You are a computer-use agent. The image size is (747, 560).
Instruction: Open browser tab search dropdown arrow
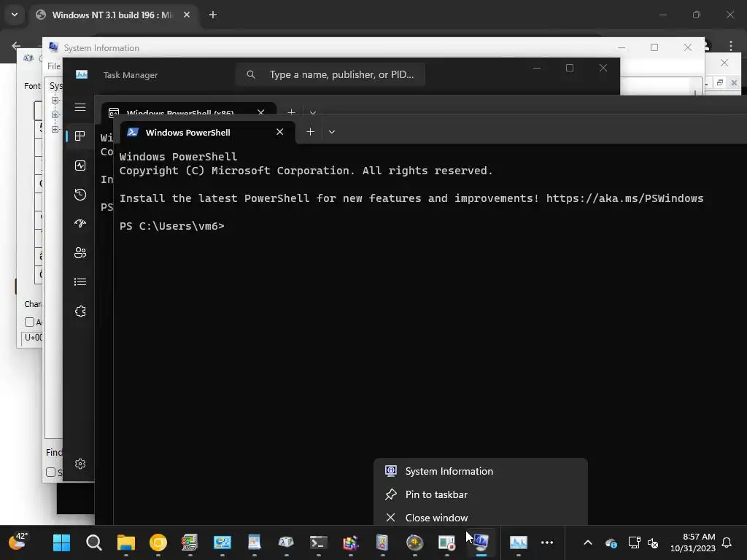[x=15, y=15]
